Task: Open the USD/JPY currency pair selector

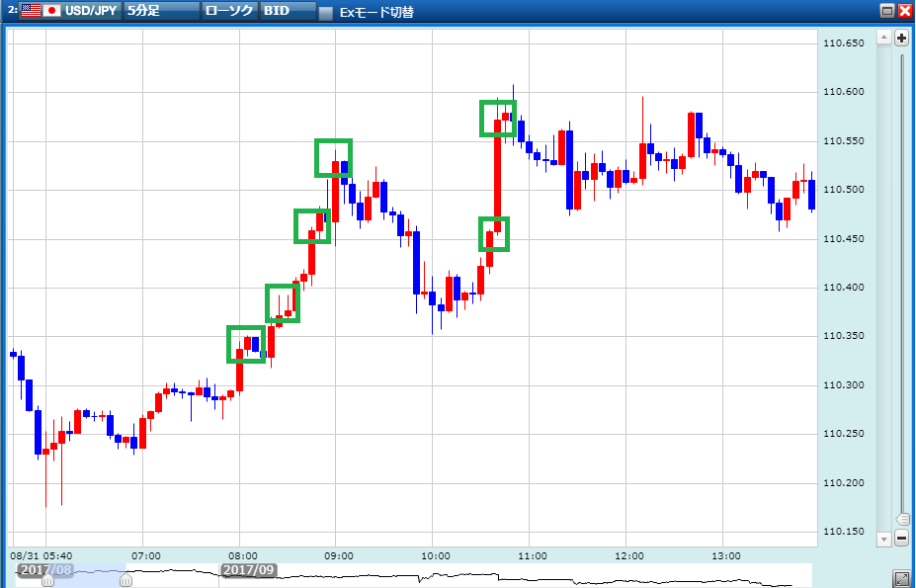Action: (x=69, y=11)
